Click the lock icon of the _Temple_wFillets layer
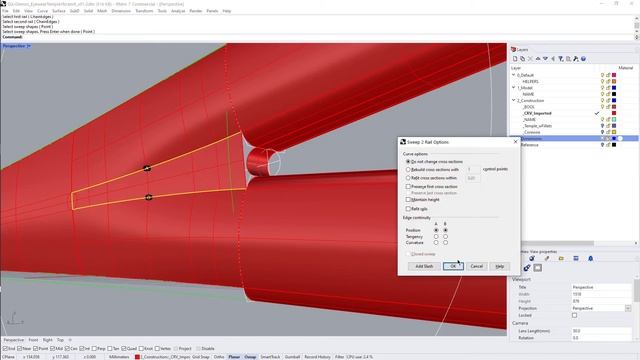Screen dimensions: 640x360 608,126
